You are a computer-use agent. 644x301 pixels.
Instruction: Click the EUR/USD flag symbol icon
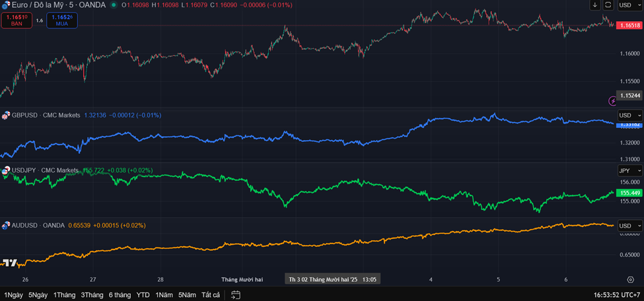[6, 5]
